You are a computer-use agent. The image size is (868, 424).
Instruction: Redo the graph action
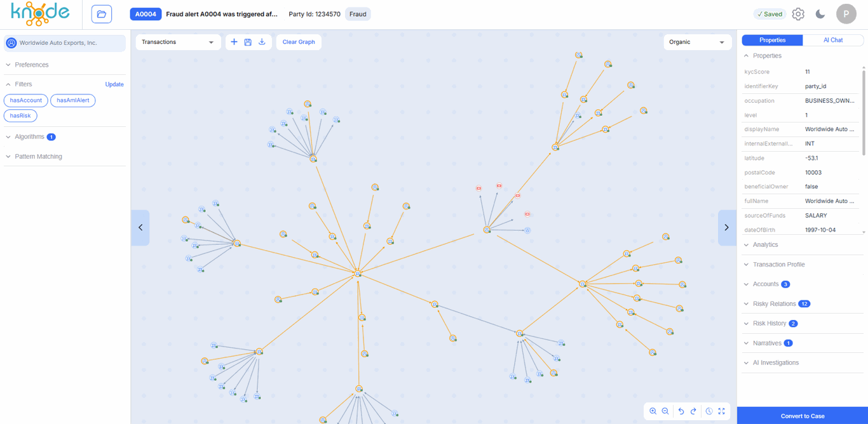coord(693,411)
